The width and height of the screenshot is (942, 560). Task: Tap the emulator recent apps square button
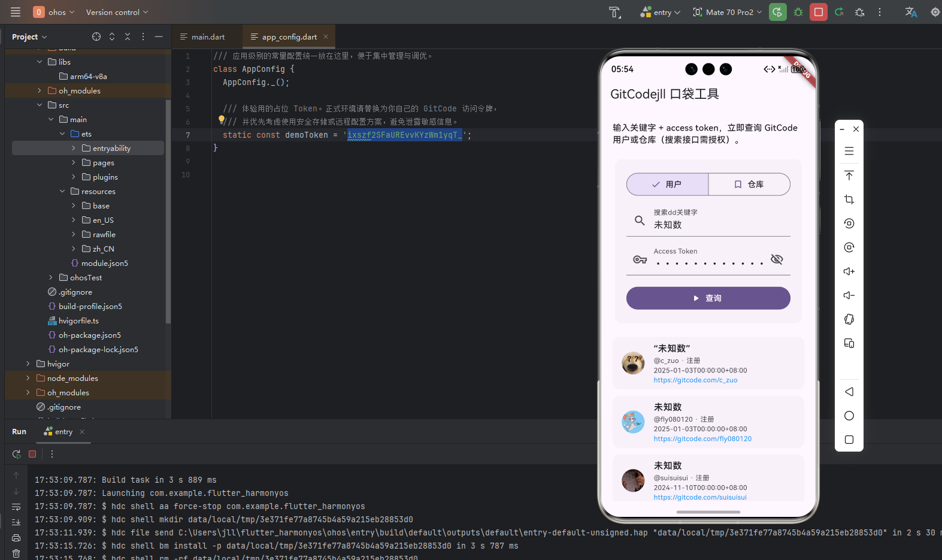(849, 440)
